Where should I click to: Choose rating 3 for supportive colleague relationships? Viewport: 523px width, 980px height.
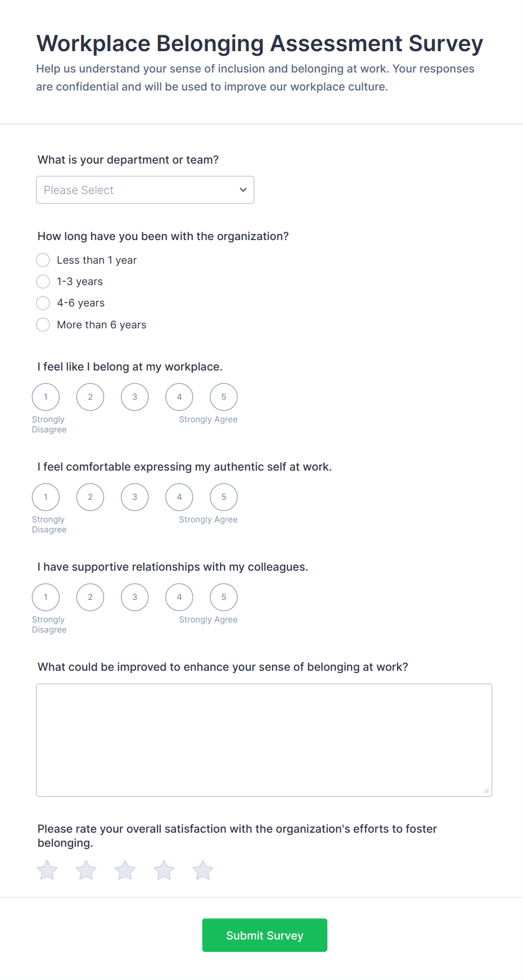(x=134, y=597)
